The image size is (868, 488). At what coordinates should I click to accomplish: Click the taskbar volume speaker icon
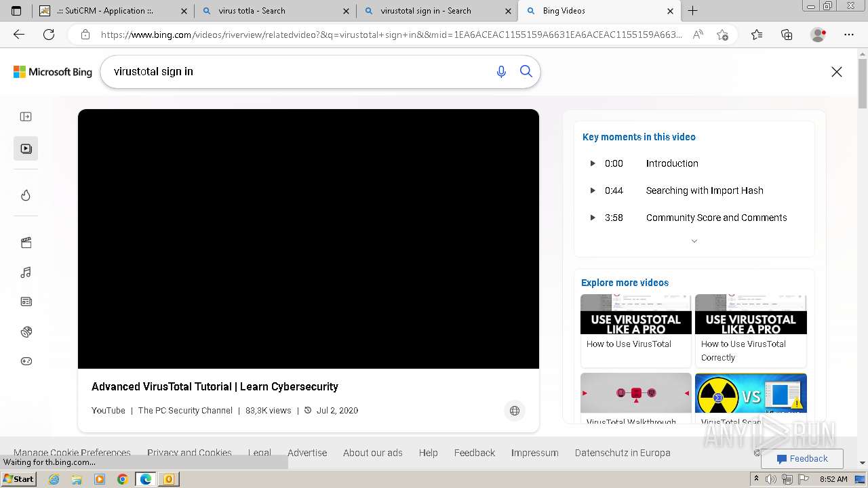[772, 479]
